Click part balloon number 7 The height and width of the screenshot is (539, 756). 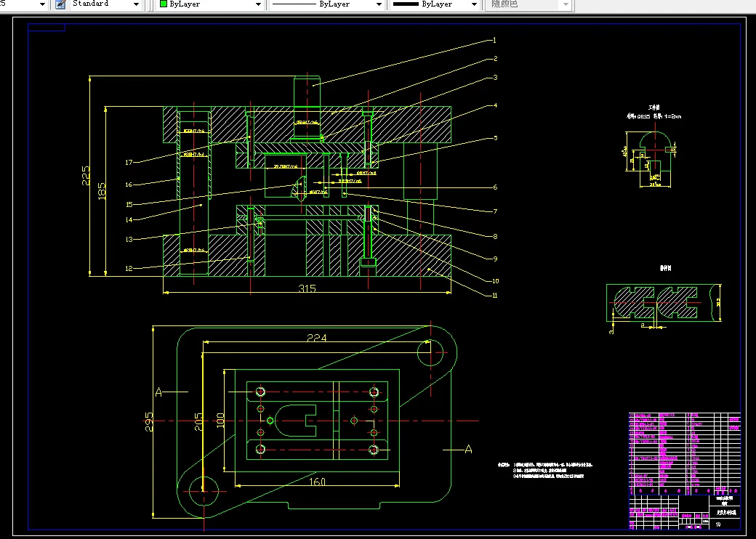pyautogui.click(x=495, y=211)
